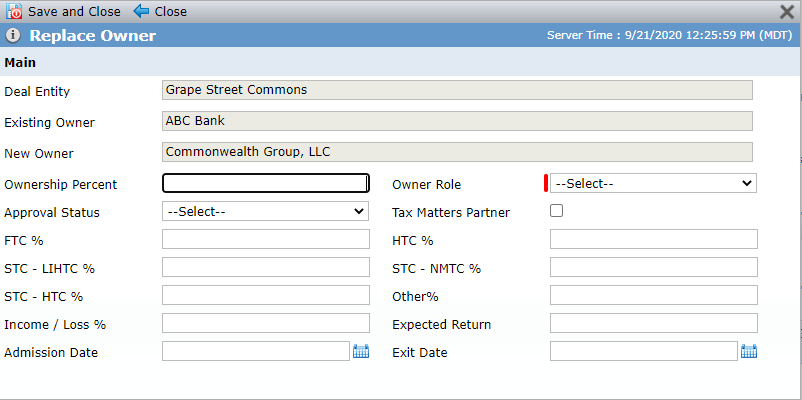The height and width of the screenshot is (400, 802).
Task: Focus the Ownership Percent input field
Action: [x=265, y=183]
